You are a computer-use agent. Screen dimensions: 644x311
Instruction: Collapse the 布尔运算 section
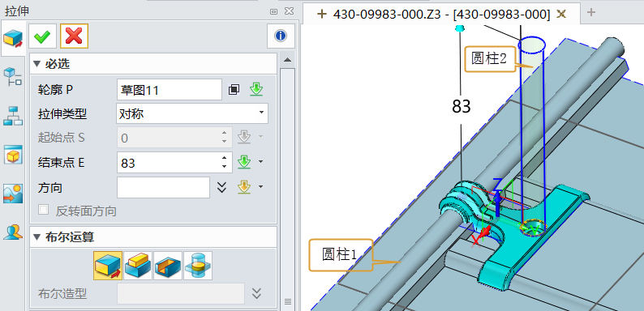37,237
